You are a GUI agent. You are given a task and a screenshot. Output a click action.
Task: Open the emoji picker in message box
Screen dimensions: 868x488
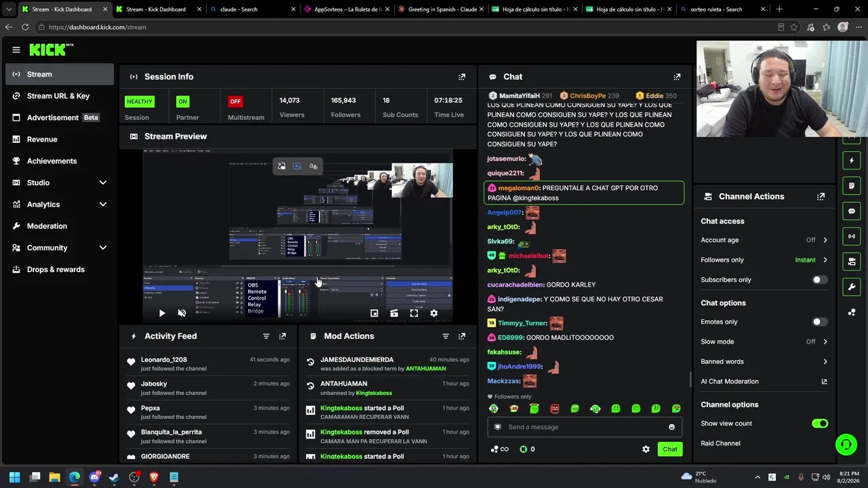tap(671, 427)
